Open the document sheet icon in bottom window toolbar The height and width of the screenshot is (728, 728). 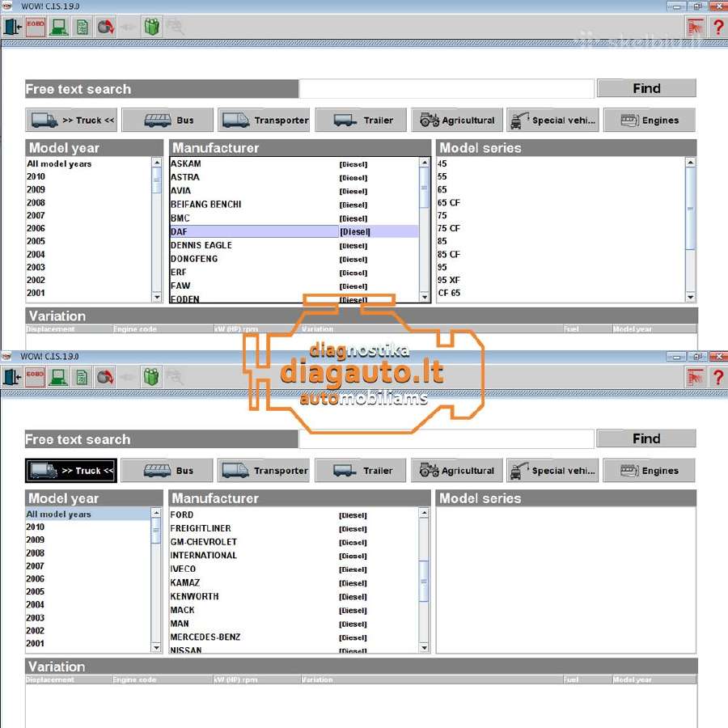click(x=83, y=377)
